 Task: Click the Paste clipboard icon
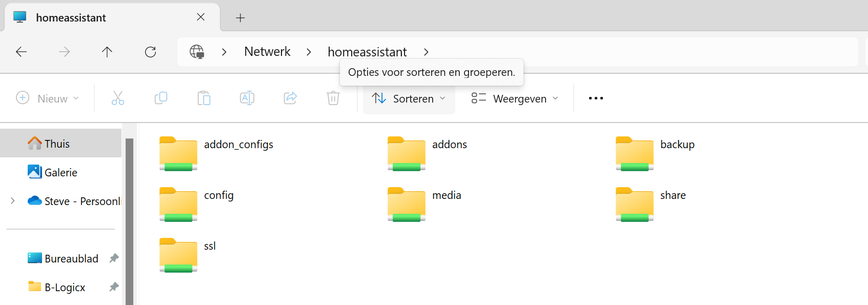click(x=204, y=98)
